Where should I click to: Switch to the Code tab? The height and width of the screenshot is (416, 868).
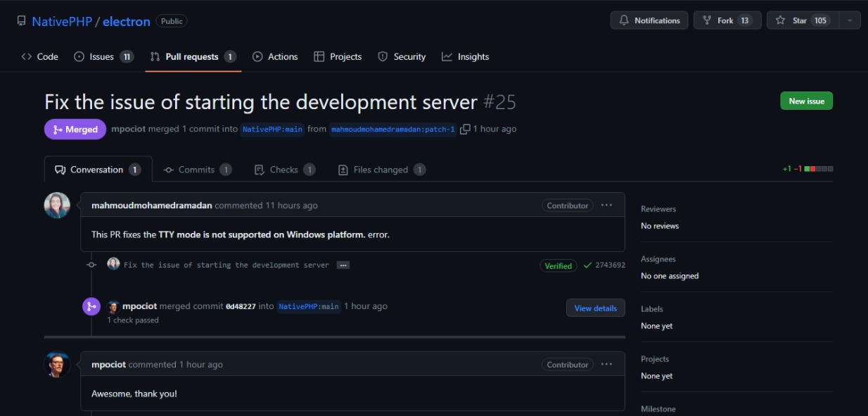click(x=40, y=56)
